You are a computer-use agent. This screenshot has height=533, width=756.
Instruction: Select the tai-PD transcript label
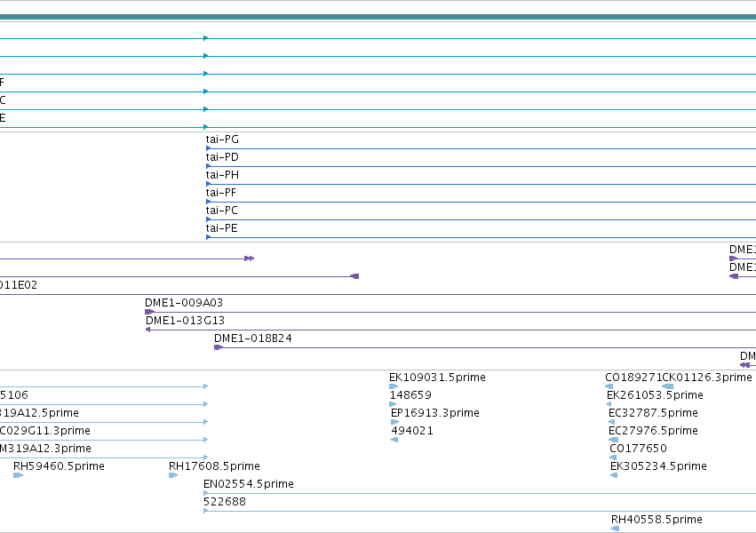(222, 157)
